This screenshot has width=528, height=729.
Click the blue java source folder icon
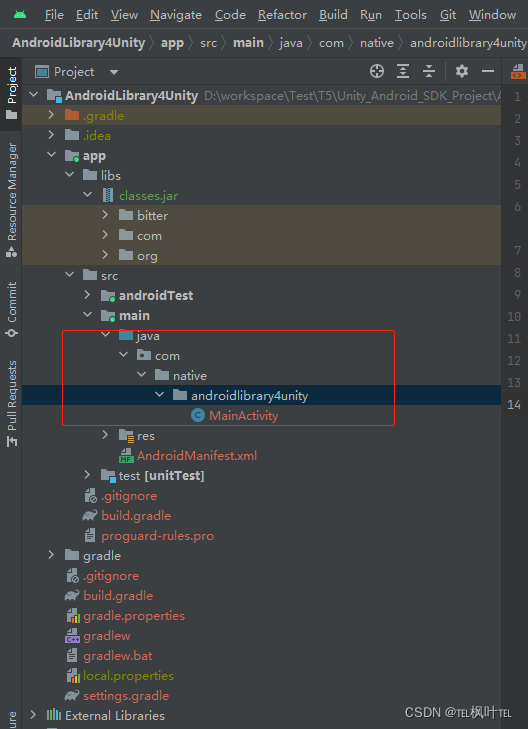(x=126, y=335)
